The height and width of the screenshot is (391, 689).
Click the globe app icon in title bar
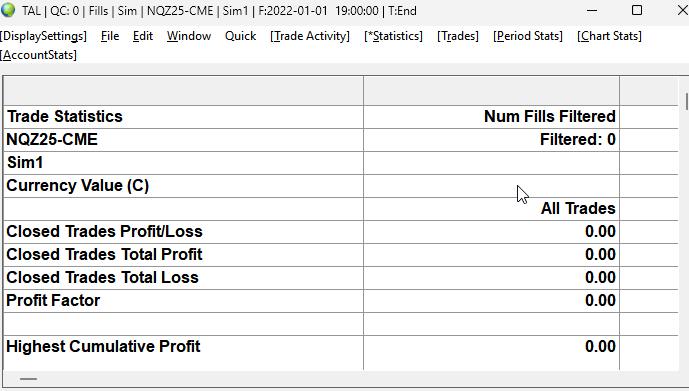[8, 10]
